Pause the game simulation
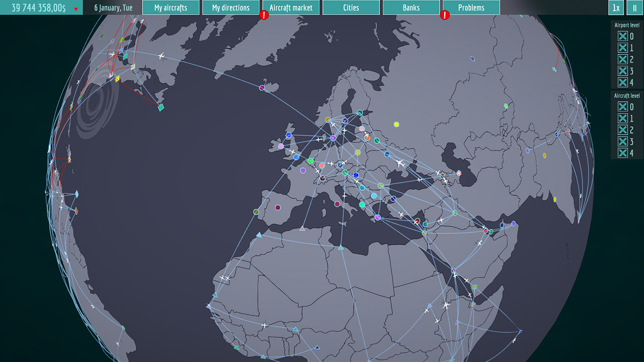Viewport: 644px width, 362px height. pos(635,8)
